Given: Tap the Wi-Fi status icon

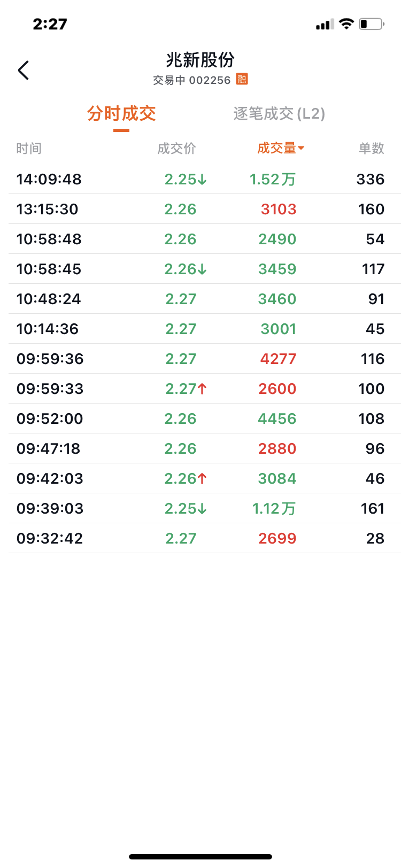Looking at the screenshot, I should point(346,24).
